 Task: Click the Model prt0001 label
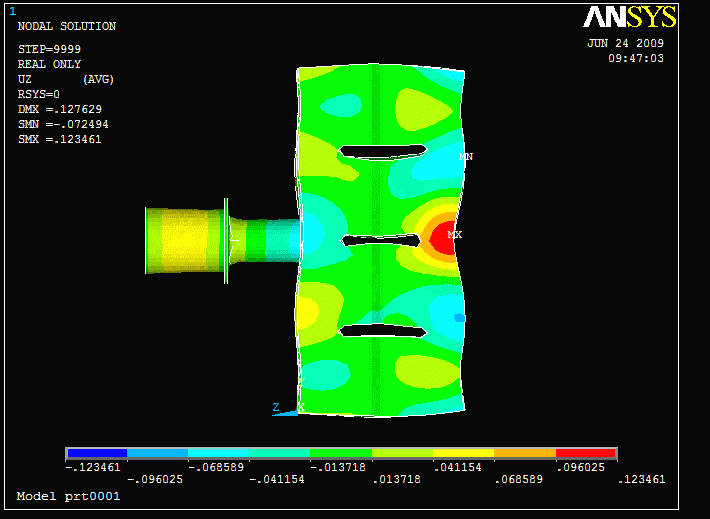tap(68, 496)
